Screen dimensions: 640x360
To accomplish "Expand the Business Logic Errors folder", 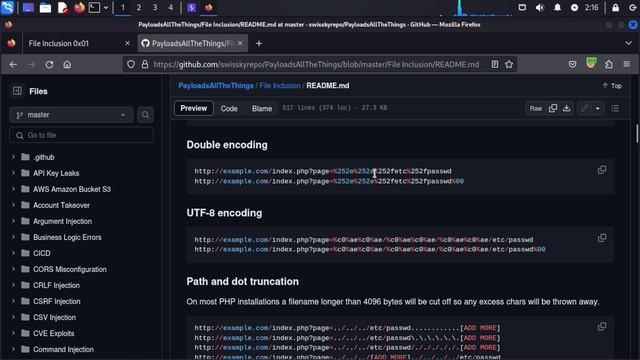I will tap(13, 237).
